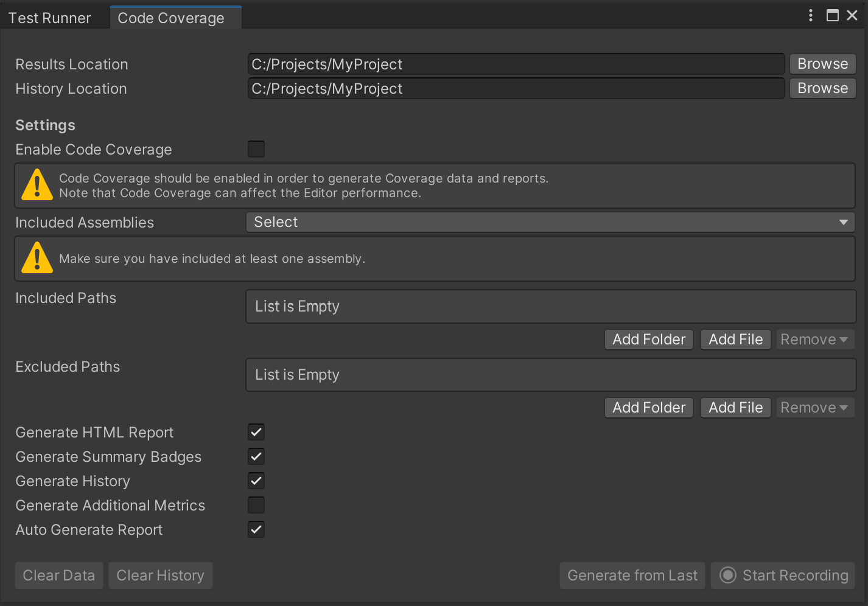This screenshot has height=606, width=868.
Task: Click the warning icon about enabling Code Coverage
Action: pos(37,186)
